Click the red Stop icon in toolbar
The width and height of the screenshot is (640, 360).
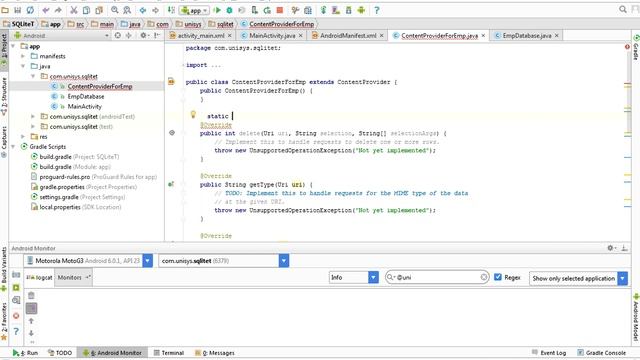pos(280,10)
